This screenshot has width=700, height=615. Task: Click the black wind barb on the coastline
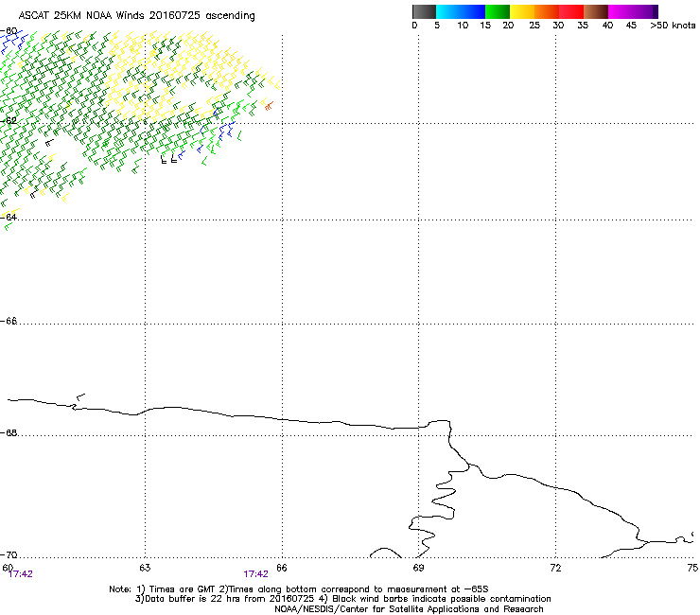click(x=80, y=397)
